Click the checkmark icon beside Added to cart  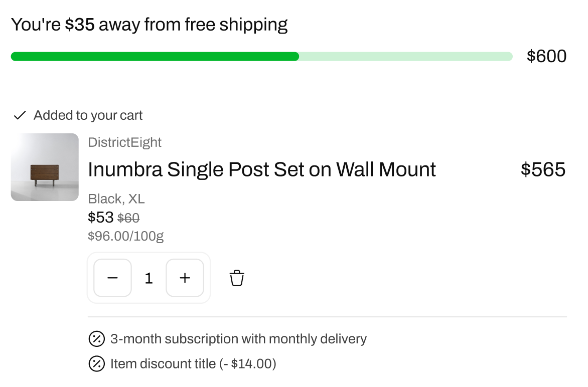pyautogui.click(x=20, y=116)
